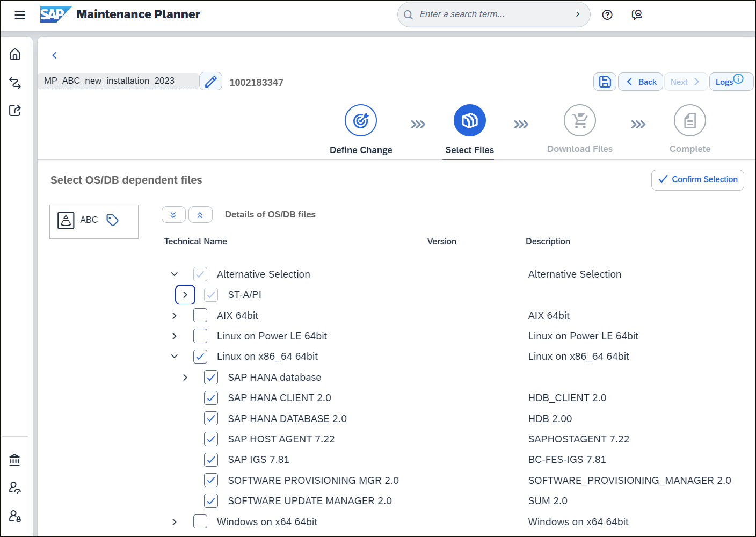The image size is (756, 537).
Task: Open the Complete step label
Action: (x=690, y=149)
